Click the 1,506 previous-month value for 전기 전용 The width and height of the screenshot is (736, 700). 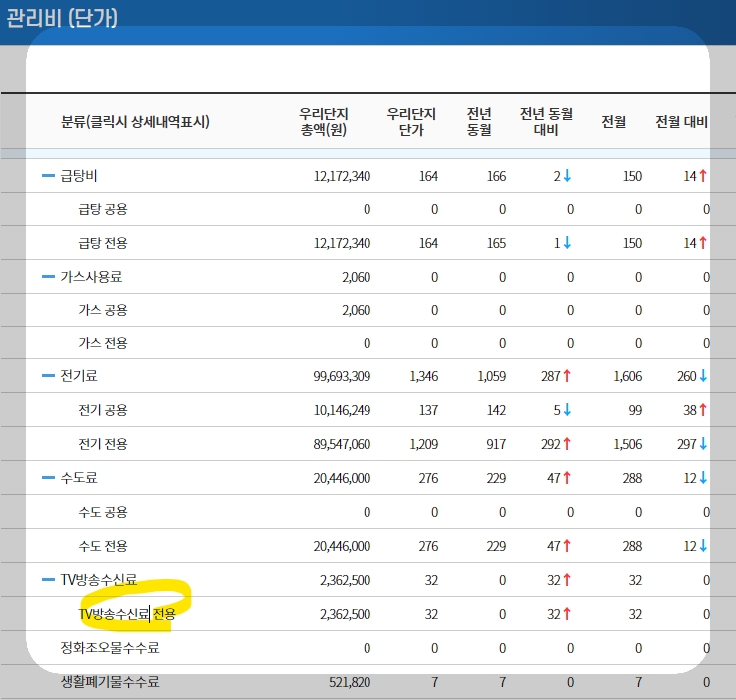pyautogui.click(x=628, y=444)
